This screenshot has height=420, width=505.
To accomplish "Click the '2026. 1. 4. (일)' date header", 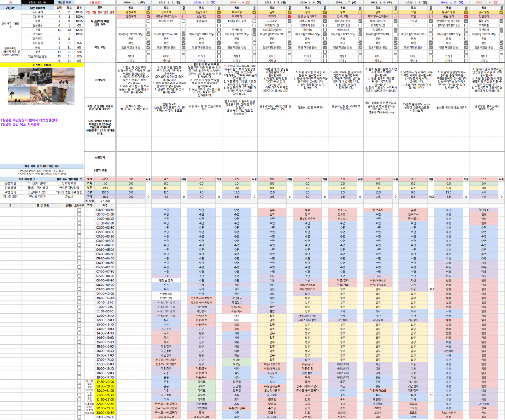I will point(240,2).
